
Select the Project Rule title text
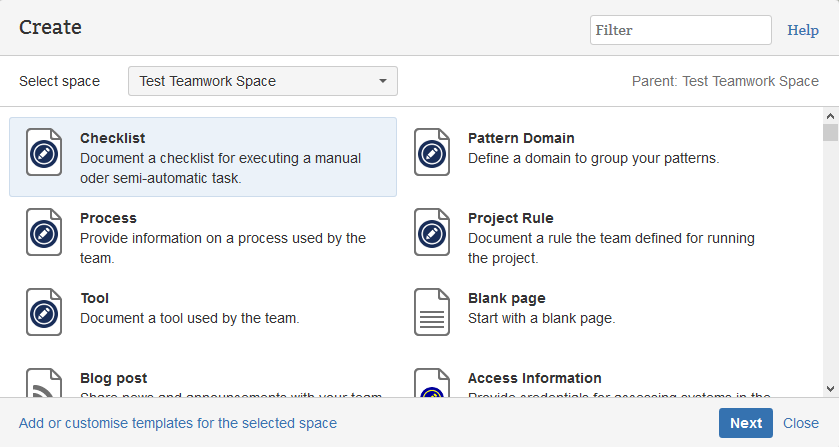coord(510,218)
